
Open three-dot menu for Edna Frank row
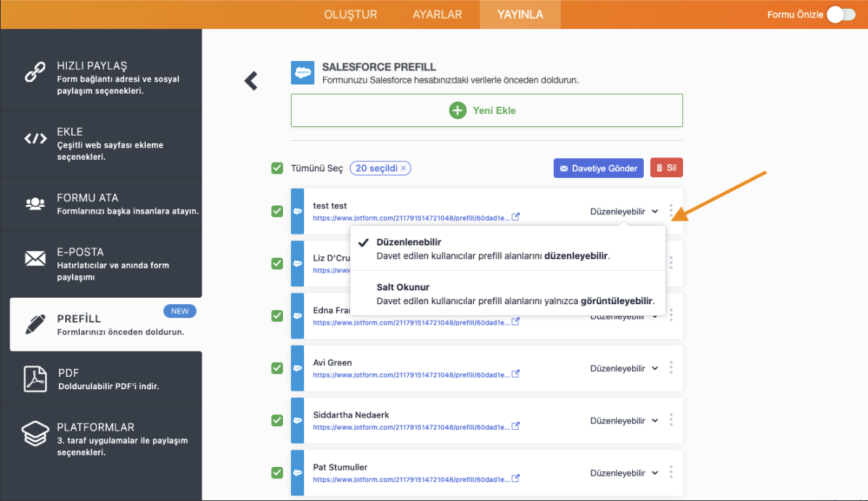click(x=671, y=316)
